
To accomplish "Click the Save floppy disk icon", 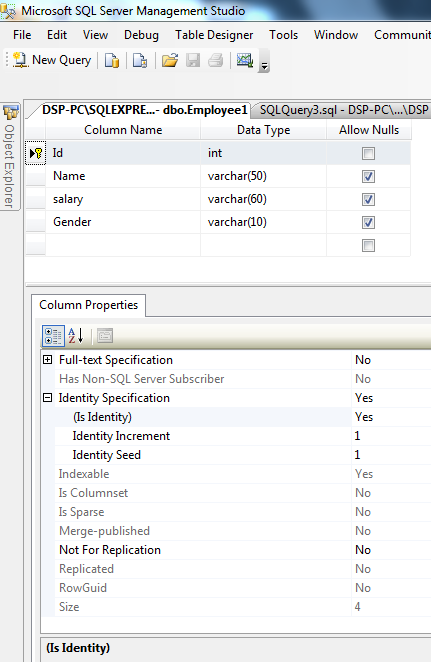I will pos(193,61).
